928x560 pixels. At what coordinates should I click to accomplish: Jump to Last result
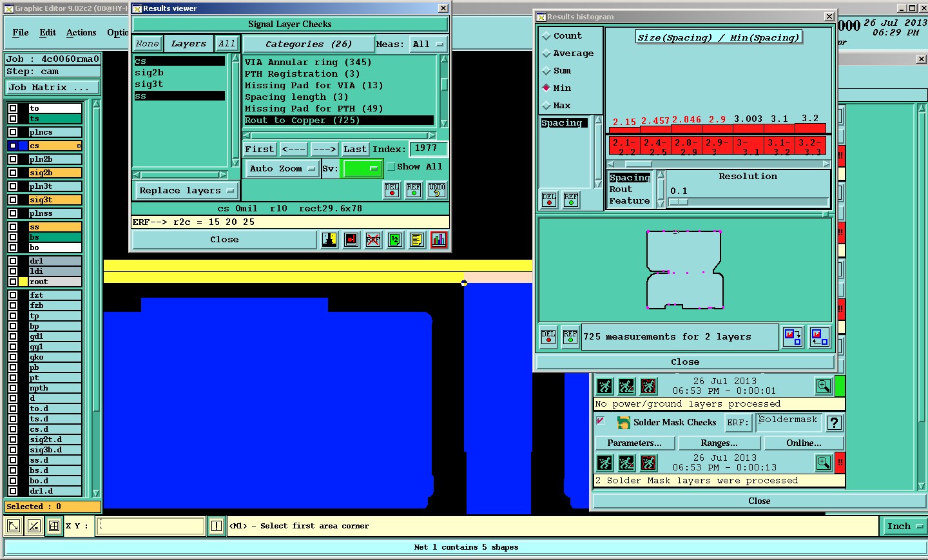point(355,150)
